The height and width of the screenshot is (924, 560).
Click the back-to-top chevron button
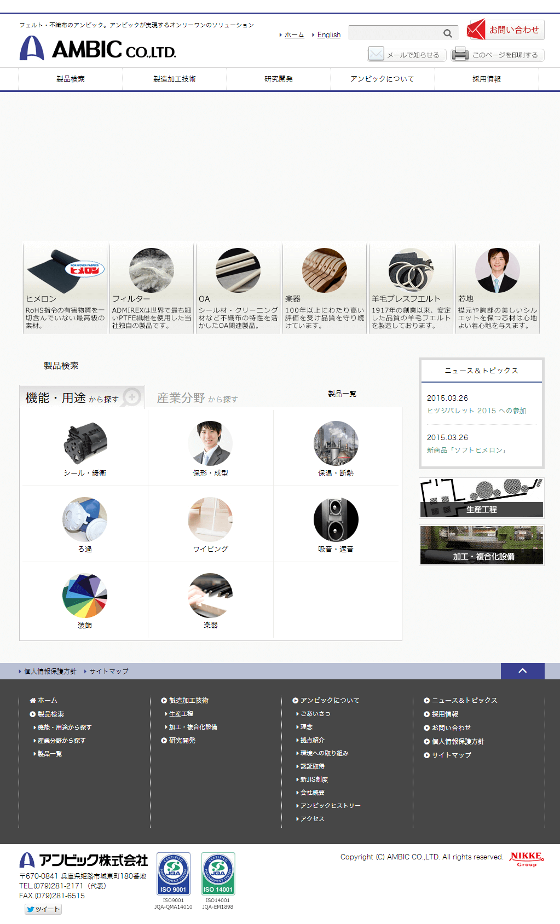(523, 671)
